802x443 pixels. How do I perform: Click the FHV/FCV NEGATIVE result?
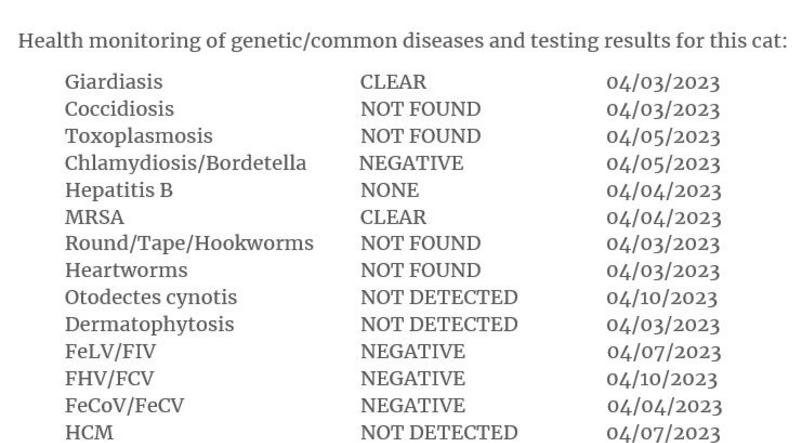point(413,379)
